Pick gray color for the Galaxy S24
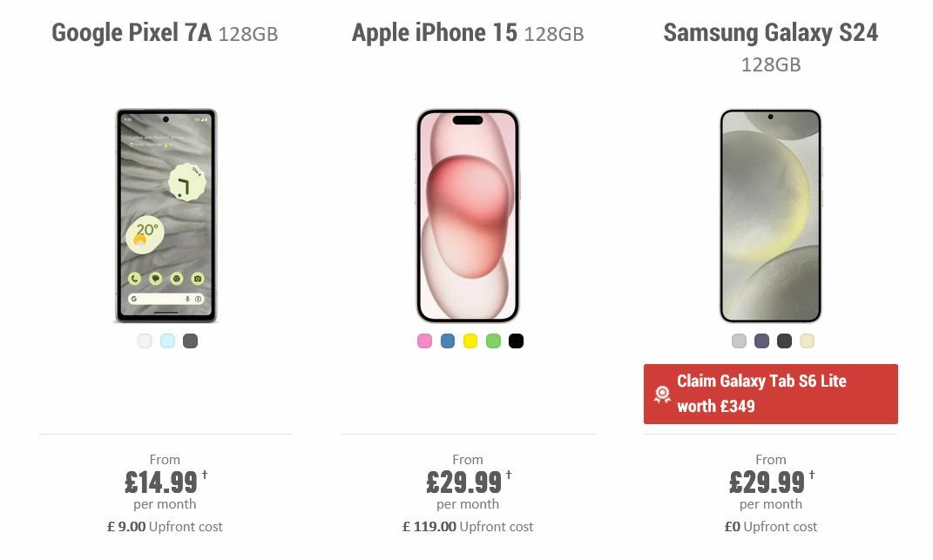The height and width of the screenshot is (560, 933). [x=737, y=341]
